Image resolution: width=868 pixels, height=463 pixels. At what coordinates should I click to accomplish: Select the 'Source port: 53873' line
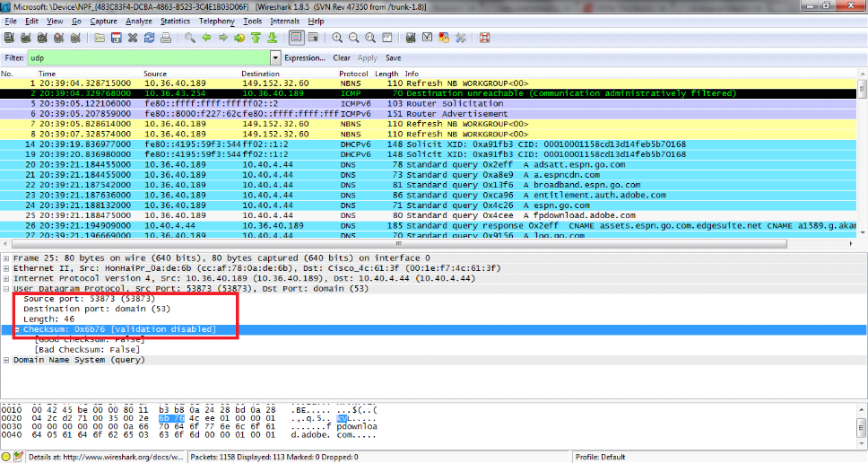89,299
